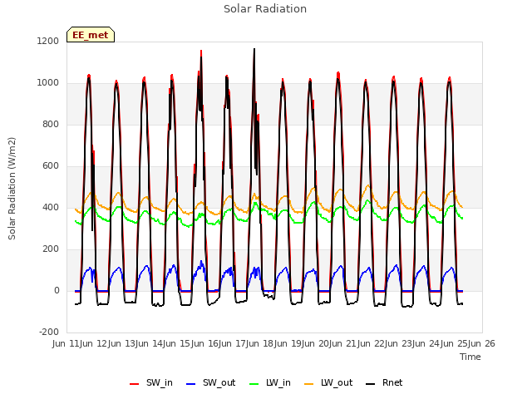Image resolution: width=532 pixels, height=399 pixels.
Task: Click the red SW_in legend color marker
Action: click(x=135, y=384)
